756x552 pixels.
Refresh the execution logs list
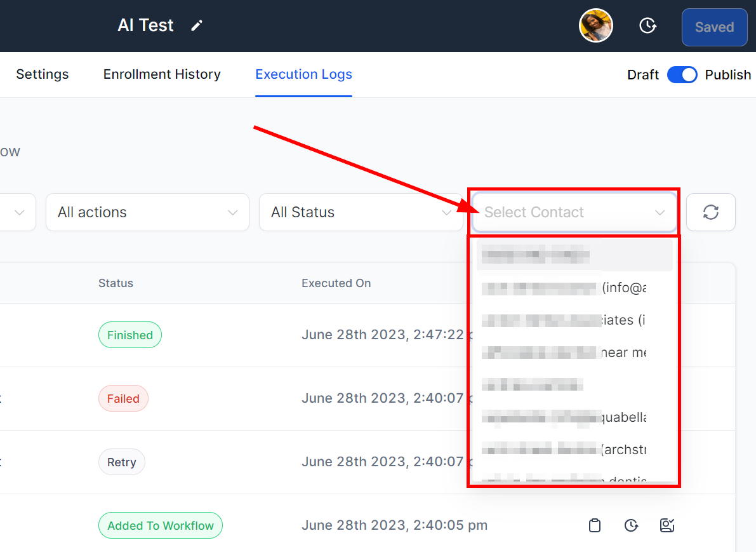710,212
